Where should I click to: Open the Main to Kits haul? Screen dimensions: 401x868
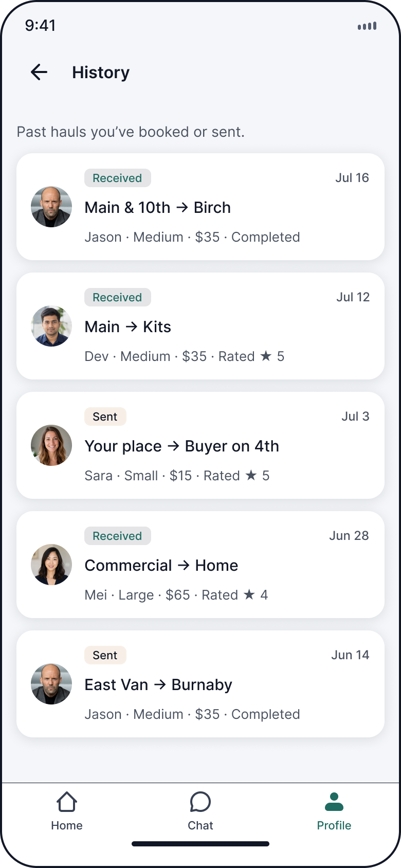(x=200, y=326)
